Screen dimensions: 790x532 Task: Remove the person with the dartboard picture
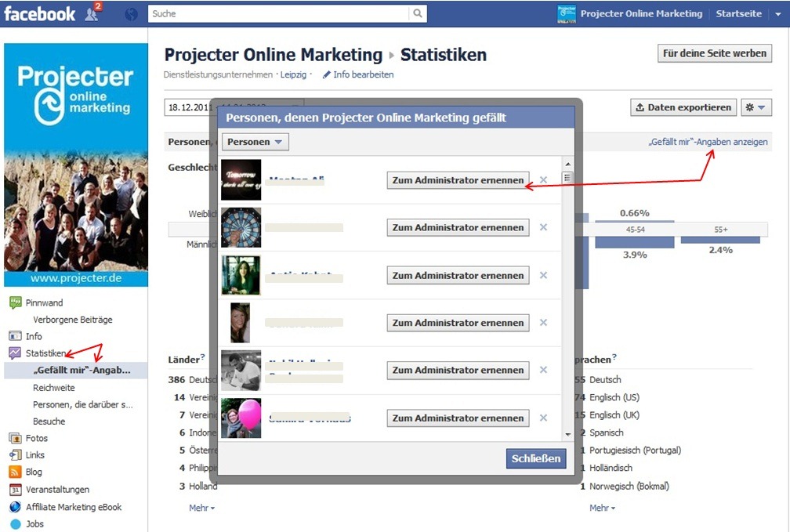coord(543,227)
